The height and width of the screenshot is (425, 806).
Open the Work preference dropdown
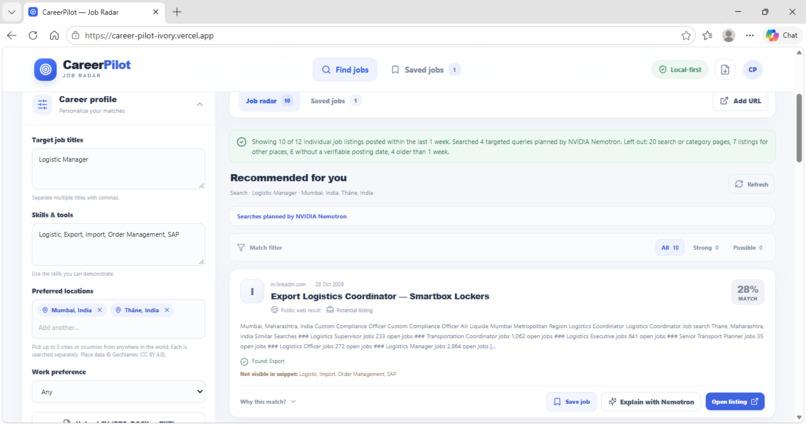(119, 392)
